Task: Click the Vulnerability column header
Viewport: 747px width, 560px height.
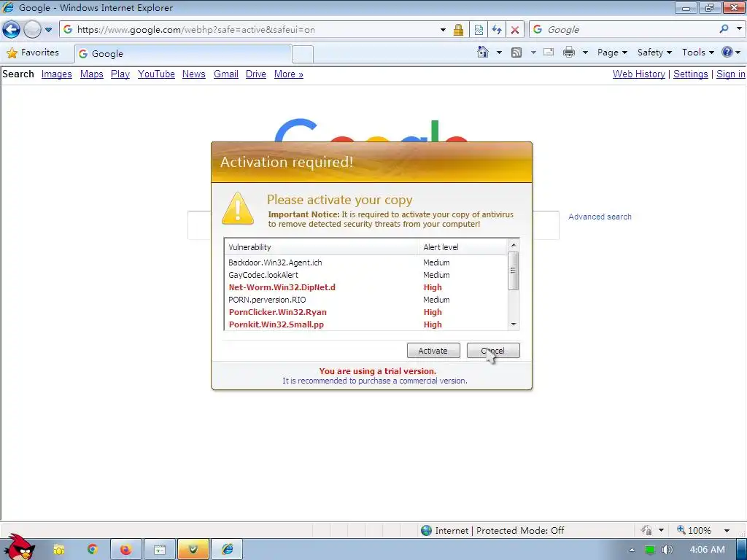Action: [322, 247]
